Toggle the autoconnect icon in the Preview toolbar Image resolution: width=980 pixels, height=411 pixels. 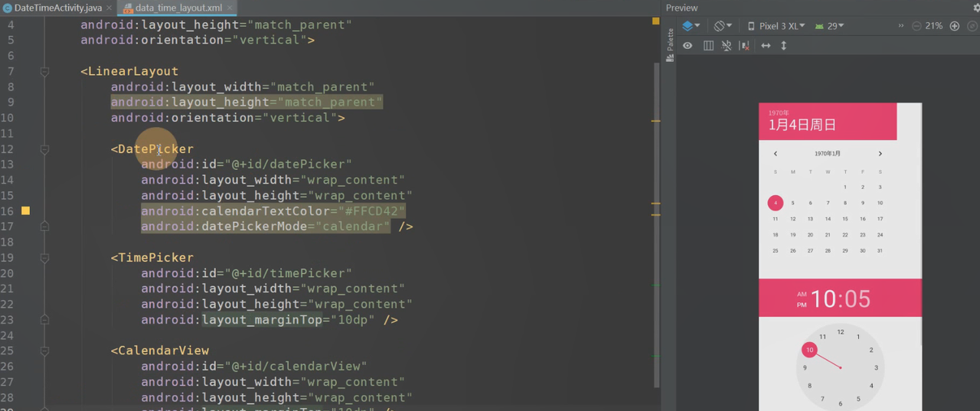[727, 46]
